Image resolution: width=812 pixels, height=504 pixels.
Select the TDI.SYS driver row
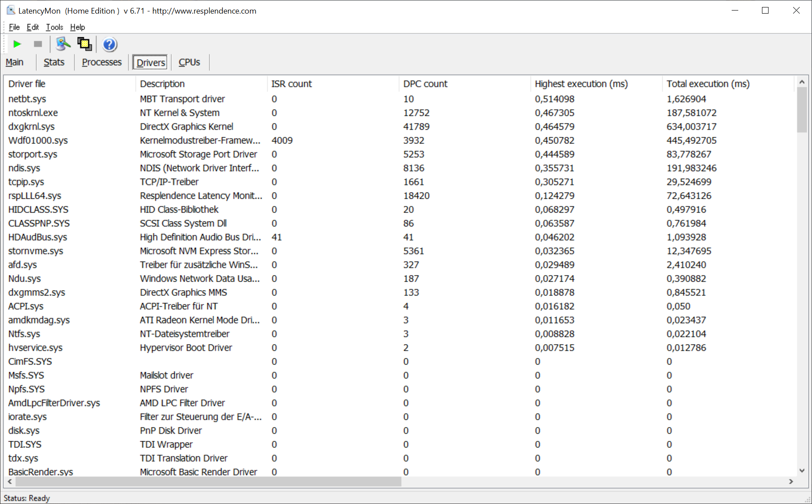click(x=400, y=444)
